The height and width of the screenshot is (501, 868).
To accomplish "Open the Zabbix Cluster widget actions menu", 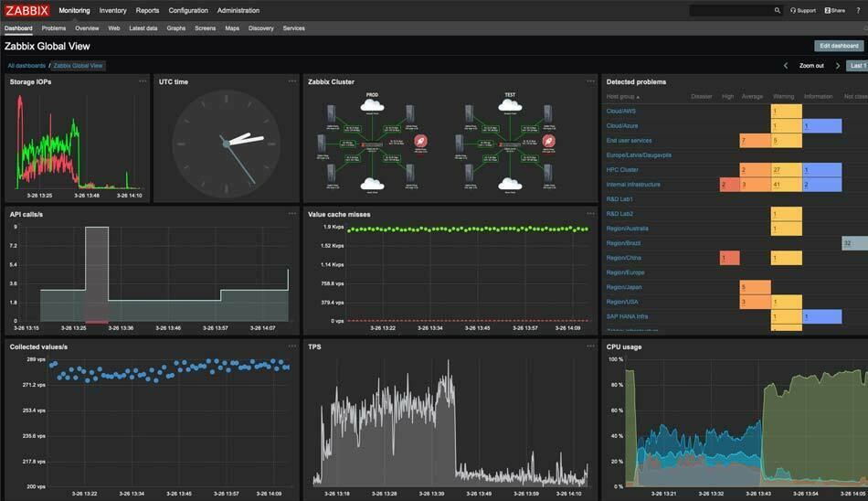I will click(590, 81).
